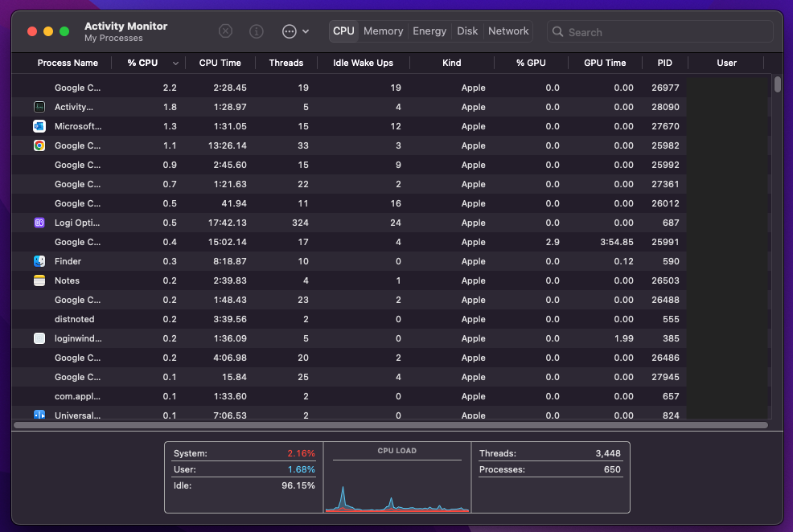Show the Network tab
793x532 pixels.
pos(508,31)
